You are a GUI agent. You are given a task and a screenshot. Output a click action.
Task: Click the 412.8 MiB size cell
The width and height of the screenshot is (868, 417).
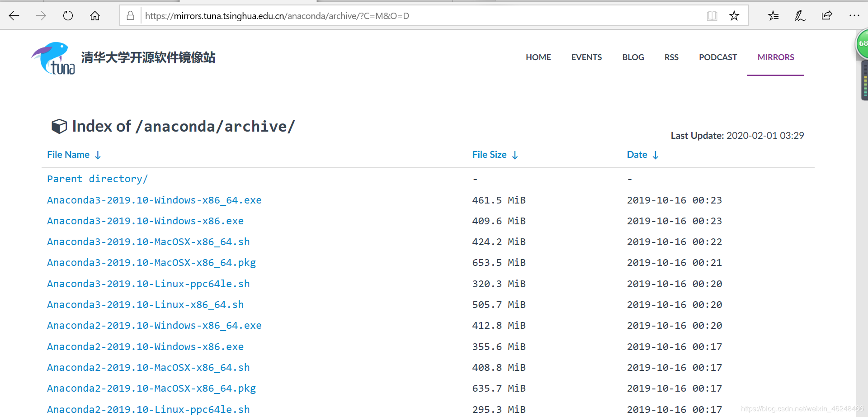(499, 326)
